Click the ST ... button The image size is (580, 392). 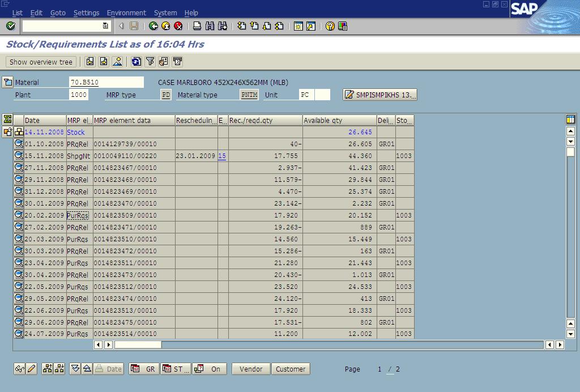176,369
